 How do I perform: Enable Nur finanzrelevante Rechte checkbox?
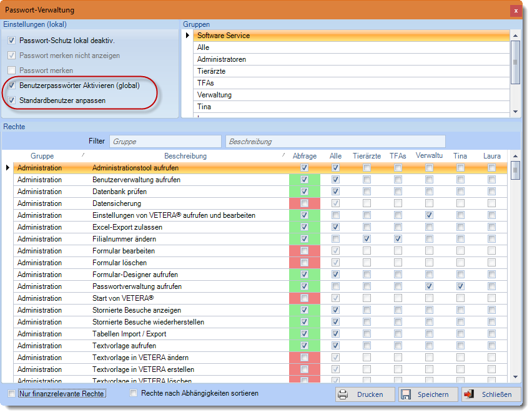[11, 394]
